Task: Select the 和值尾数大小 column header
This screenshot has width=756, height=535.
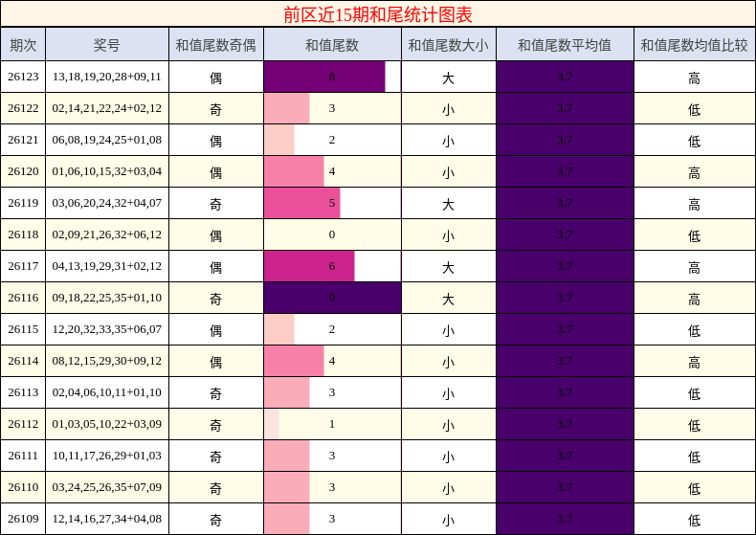Action: [x=449, y=45]
